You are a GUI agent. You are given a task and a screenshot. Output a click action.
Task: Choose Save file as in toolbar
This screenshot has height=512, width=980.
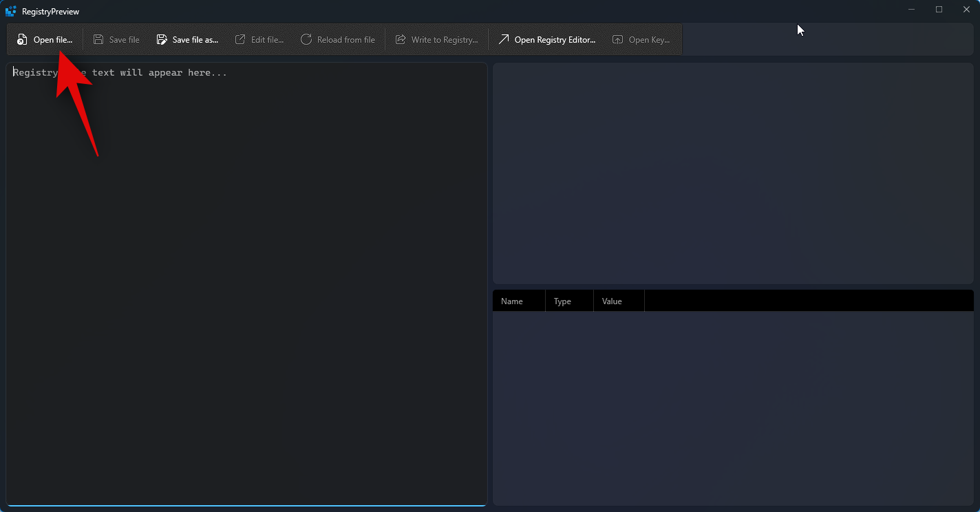pyautogui.click(x=187, y=40)
